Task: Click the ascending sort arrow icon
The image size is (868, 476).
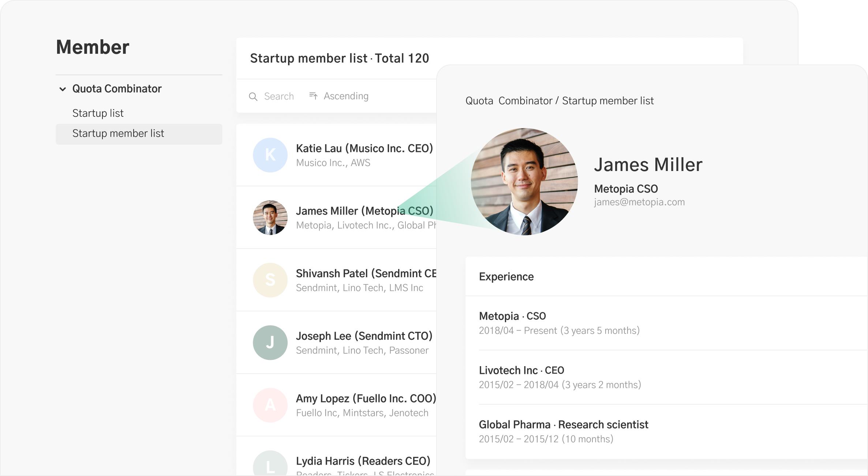Action: click(x=313, y=96)
